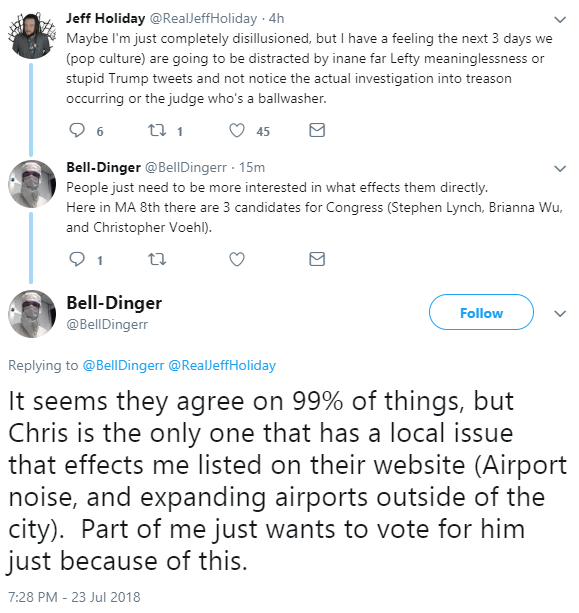This screenshot has height=613, width=579.
Task: Open the 4h timestamp on Jeff Holiday's tweet
Action: (276, 18)
